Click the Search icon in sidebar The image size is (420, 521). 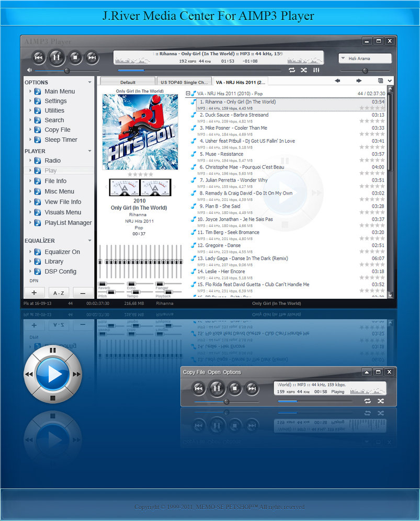pyautogui.click(x=38, y=120)
